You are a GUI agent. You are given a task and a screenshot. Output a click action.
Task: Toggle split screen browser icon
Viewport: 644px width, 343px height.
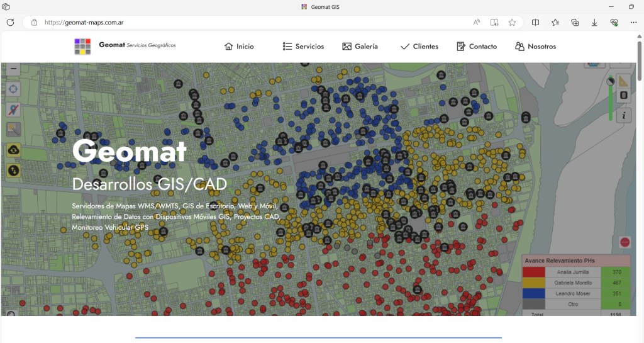pos(536,23)
